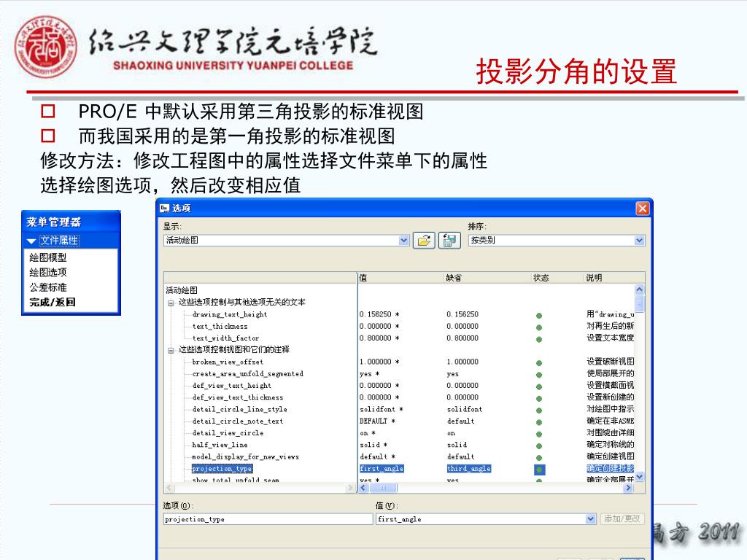Click the 缺省 column header
The height and width of the screenshot is (560, 747).
coord(488,278)
